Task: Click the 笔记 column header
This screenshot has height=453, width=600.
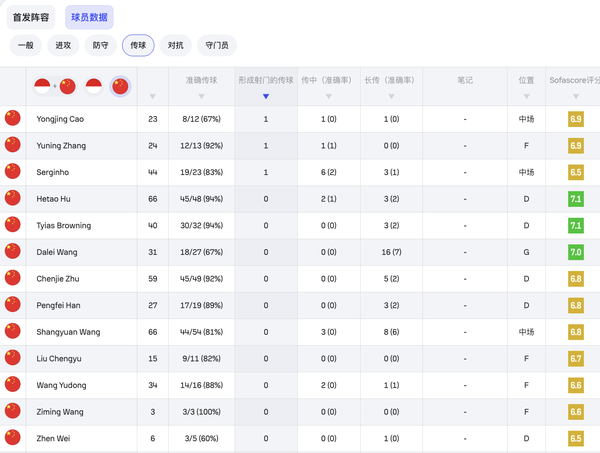Action: point(465,80)
